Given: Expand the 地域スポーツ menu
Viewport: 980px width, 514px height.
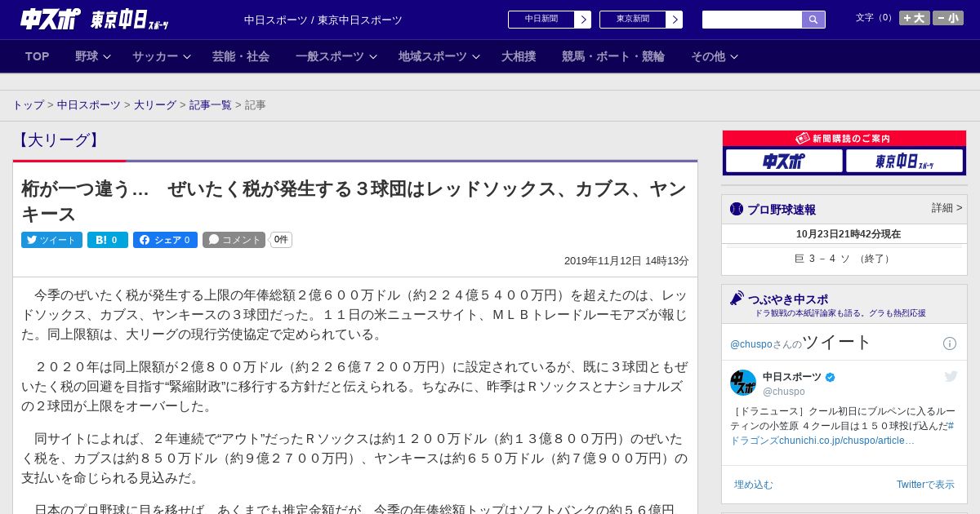Looking at the screenshot, I should pos(439,56).
